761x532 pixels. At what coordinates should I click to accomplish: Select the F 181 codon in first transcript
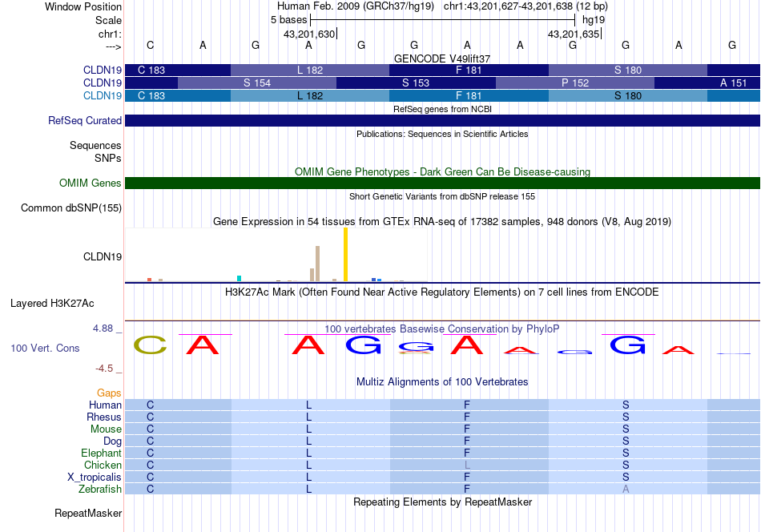coord(469,70)
